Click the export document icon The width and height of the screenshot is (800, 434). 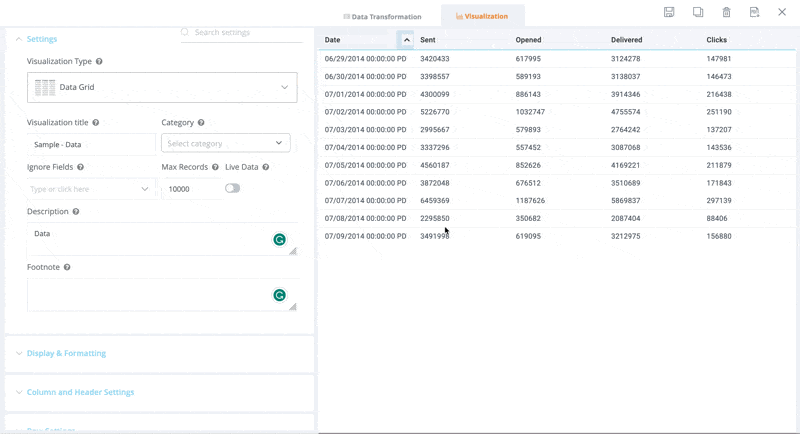point(754,12)
